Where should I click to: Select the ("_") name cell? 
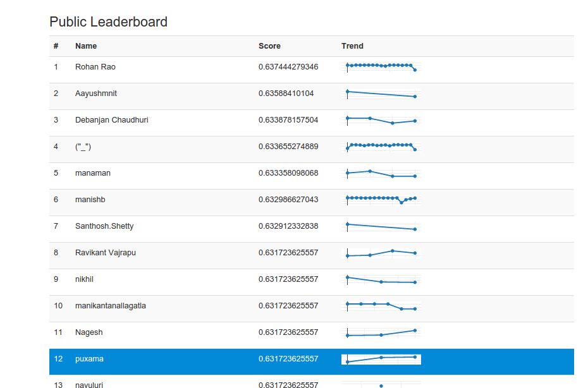83,147
